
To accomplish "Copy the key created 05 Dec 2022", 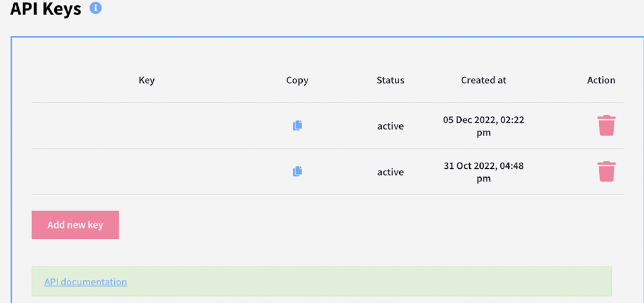I will point(297,126).
